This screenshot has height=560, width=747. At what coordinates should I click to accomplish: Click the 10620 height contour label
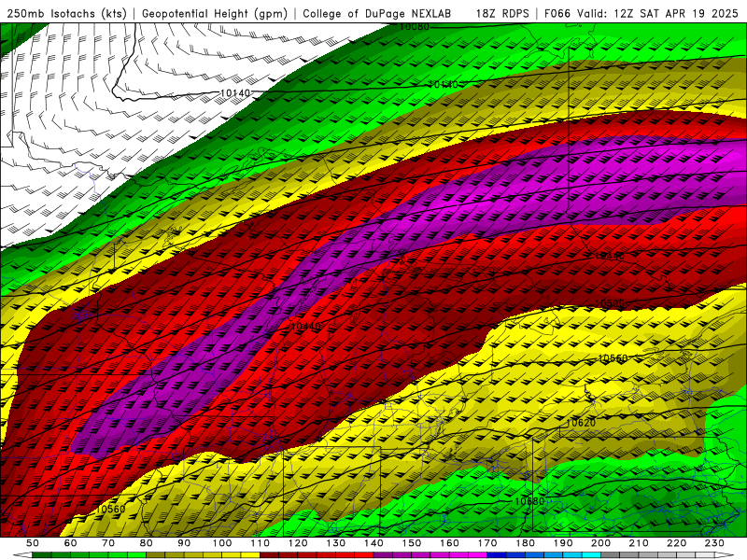tap(581, 423)
